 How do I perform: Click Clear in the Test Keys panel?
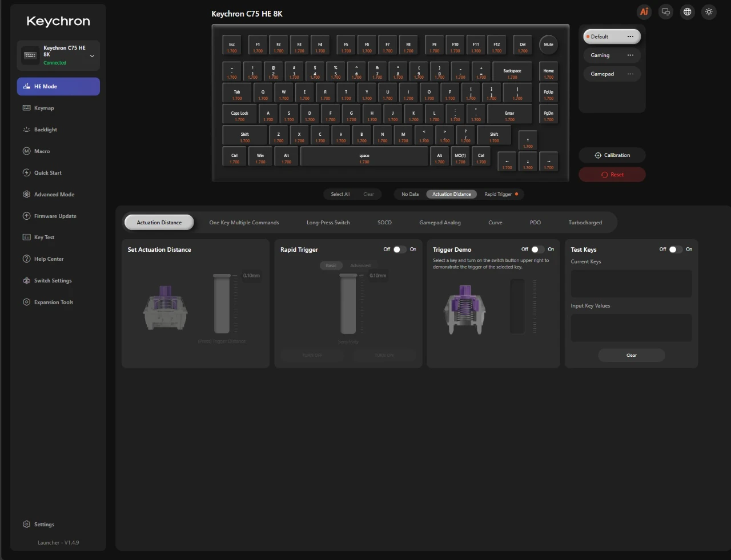point(632,355)
